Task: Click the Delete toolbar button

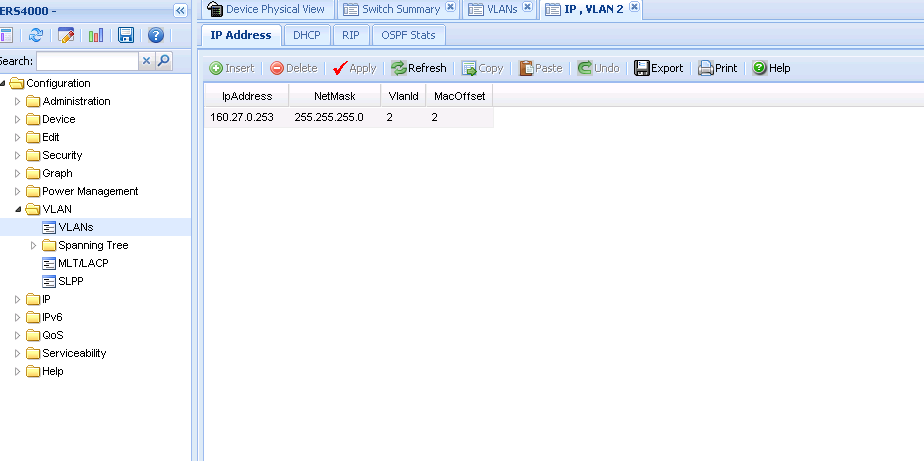Action: coord(293,68)
